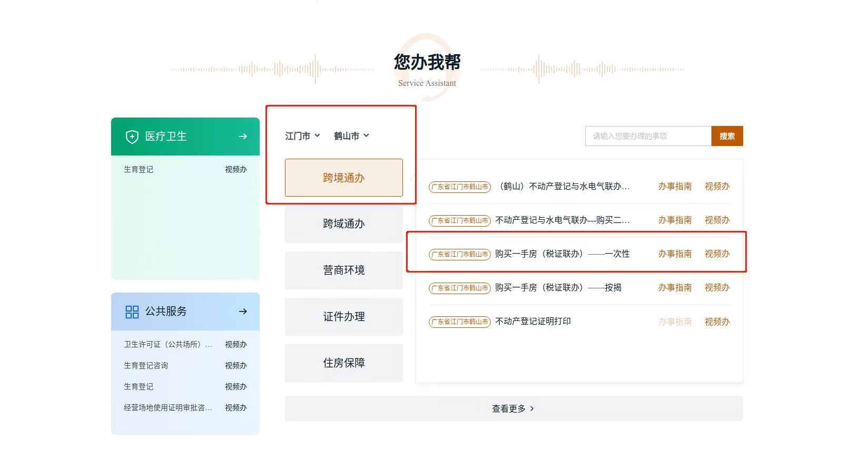Viewport: 868px width, 466px height.
Task: Open 视频办 for (鹤山)不动产登记与水电气联办
Action: 717,186
